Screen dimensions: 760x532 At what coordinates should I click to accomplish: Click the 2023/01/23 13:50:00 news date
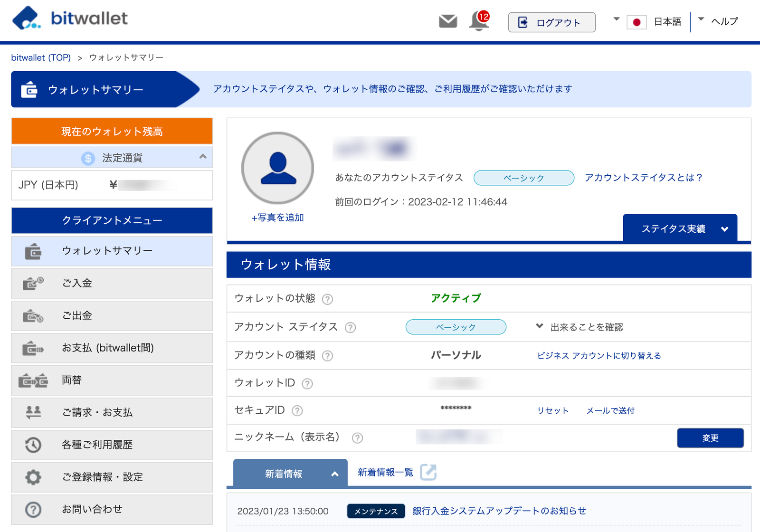283,511
